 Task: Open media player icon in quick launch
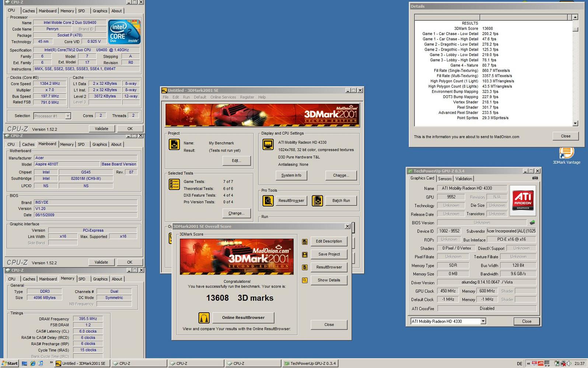[x=41, y=364]
